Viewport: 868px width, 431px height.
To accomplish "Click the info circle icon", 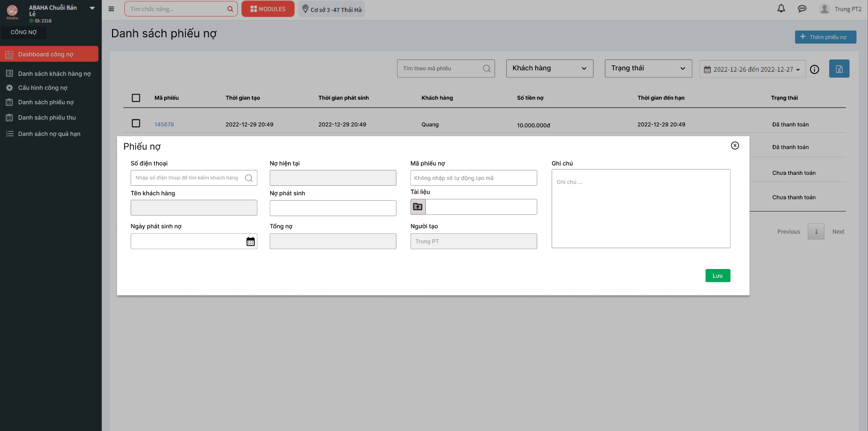I will tap(814, 69).
